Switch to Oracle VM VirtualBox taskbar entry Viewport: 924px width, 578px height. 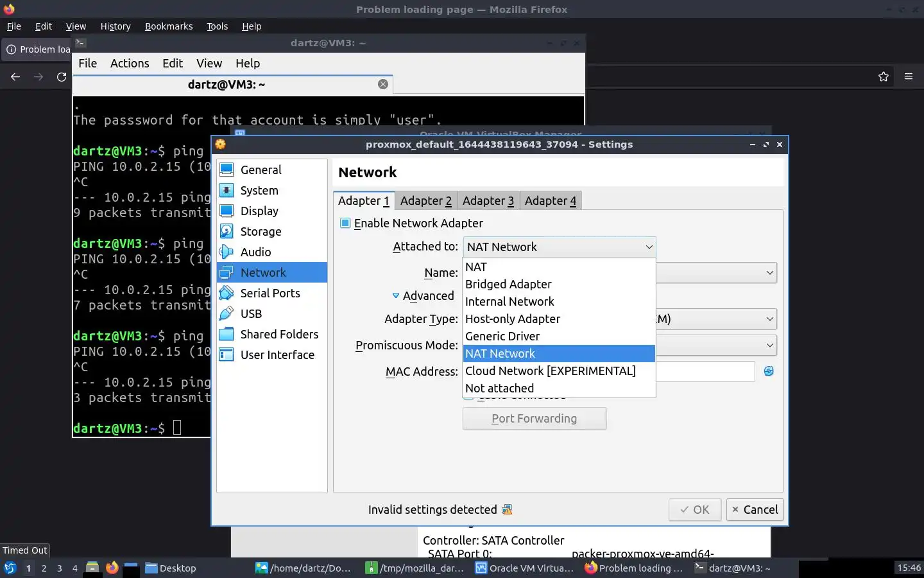coord(525,568)
